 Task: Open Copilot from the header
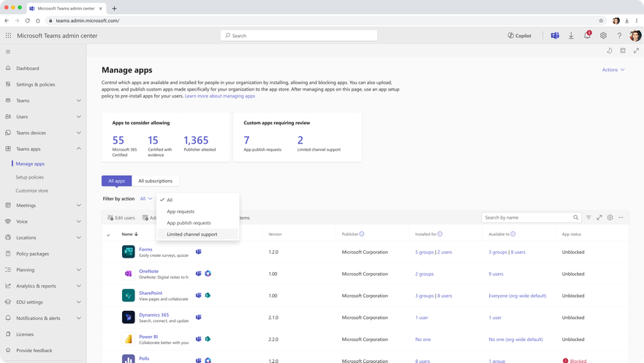click(x=519, y=36)
